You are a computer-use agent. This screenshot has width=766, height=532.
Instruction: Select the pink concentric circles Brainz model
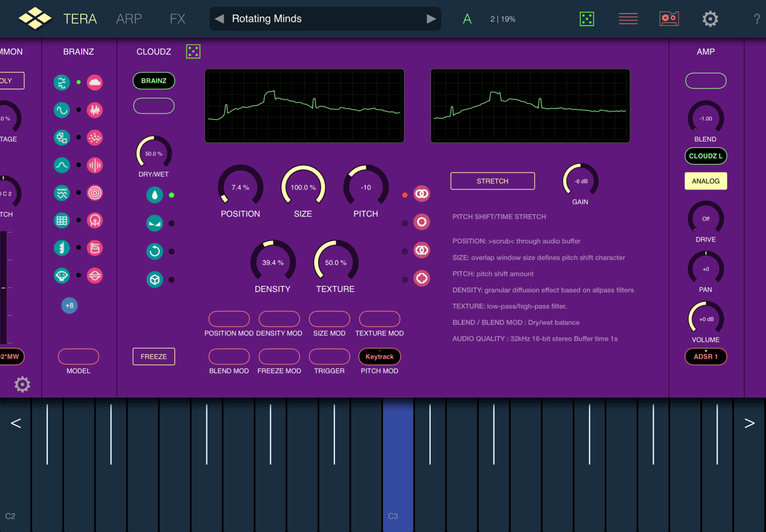point(95,193)
